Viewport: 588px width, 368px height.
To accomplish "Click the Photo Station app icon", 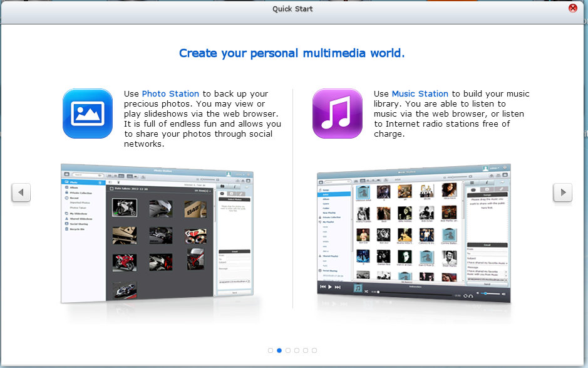I will coord(88,113).
